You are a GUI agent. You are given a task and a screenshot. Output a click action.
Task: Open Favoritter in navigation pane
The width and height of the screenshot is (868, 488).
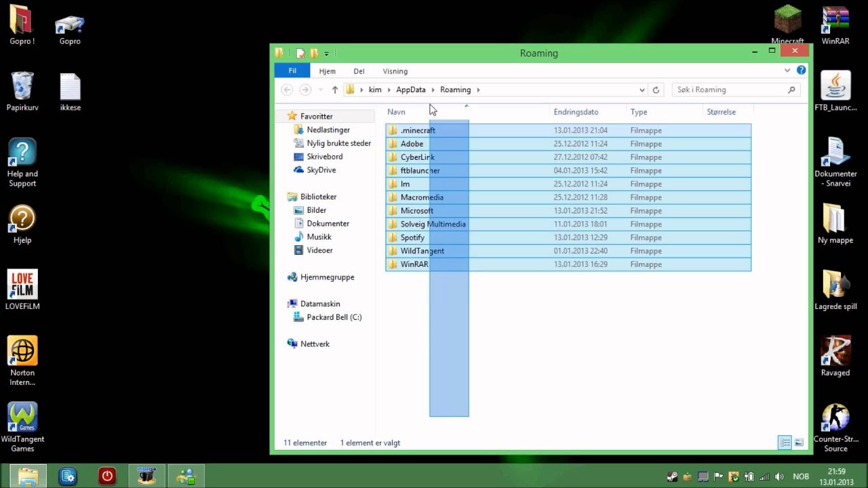tap(316, 117)
